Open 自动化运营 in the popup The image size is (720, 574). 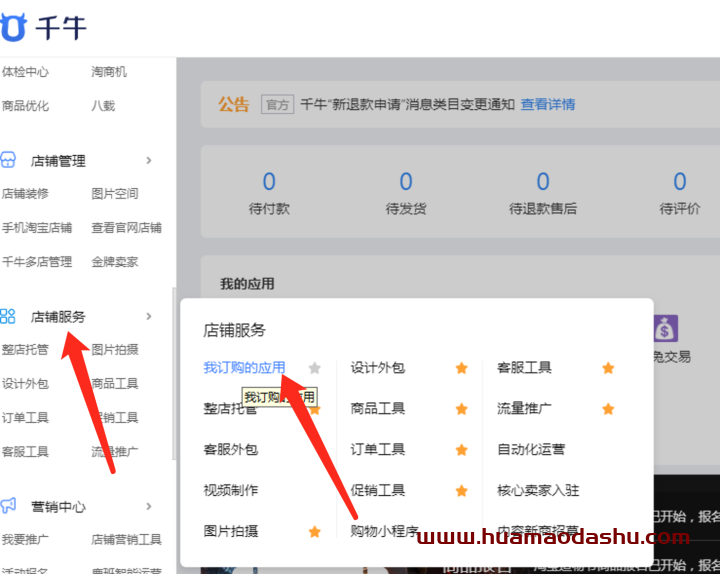[x=531, y=449]
